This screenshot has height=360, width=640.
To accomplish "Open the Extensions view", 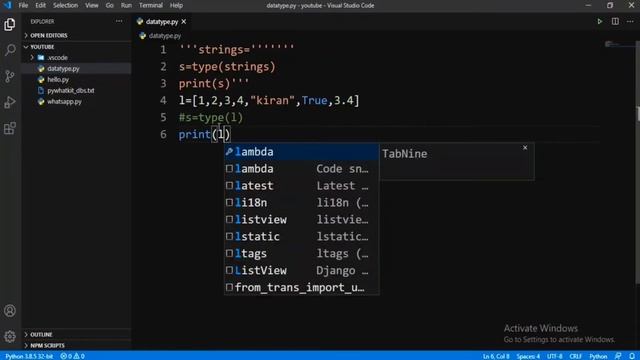I will 10,128.
